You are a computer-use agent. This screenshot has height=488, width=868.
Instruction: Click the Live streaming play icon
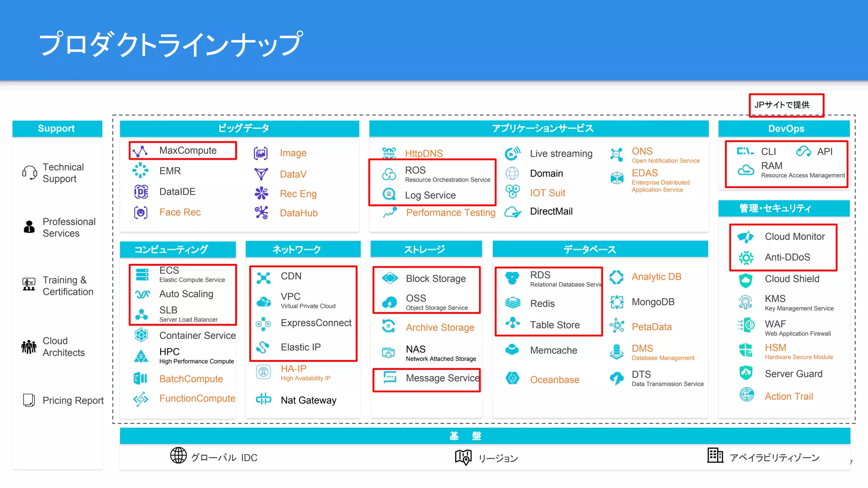point(512,153)
